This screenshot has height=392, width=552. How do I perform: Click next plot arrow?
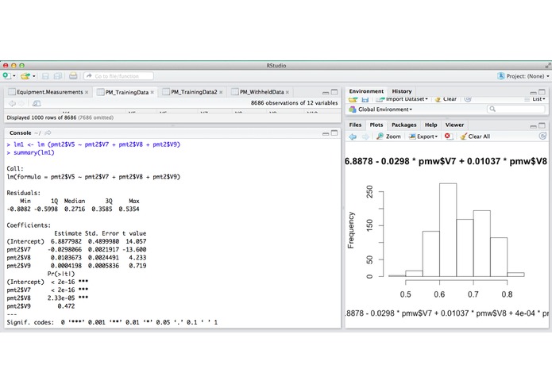coord(365,136)
